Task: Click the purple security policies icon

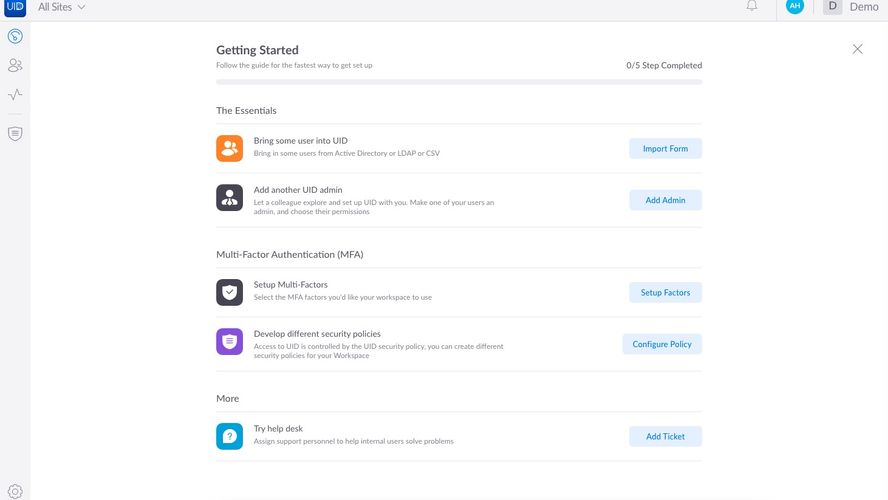Action: click(x=229, y=341)
